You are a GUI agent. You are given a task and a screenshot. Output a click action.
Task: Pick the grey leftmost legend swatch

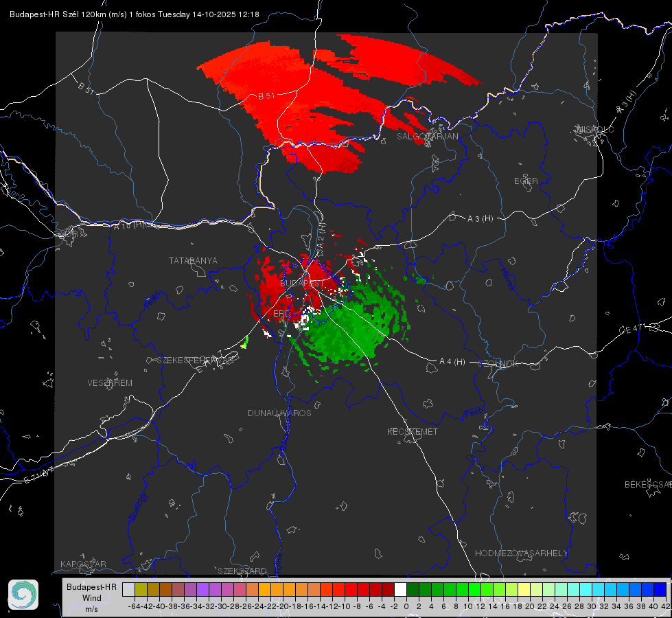click(x=128, y=589)
